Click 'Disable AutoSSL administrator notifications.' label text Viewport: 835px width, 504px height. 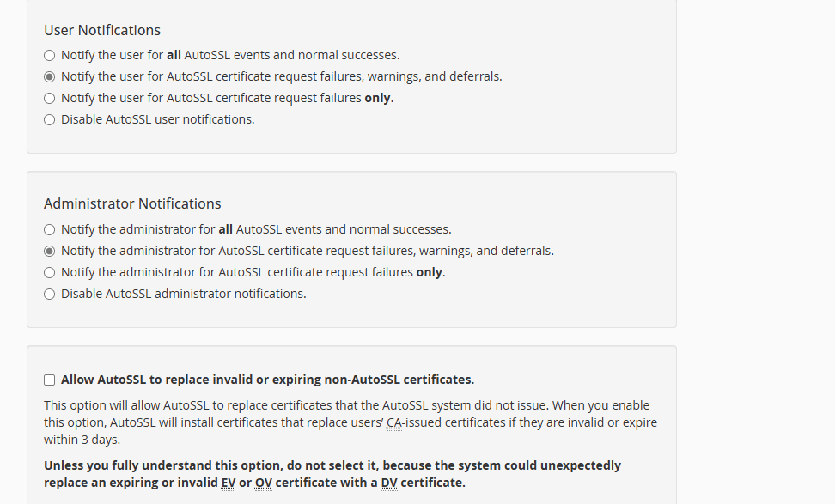tap(184, 294)
